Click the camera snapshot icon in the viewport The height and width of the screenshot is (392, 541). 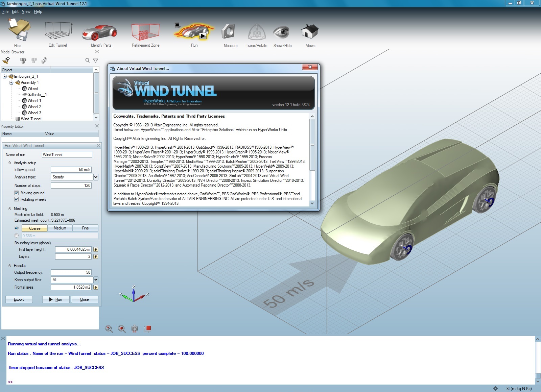[x=135, y=328]
